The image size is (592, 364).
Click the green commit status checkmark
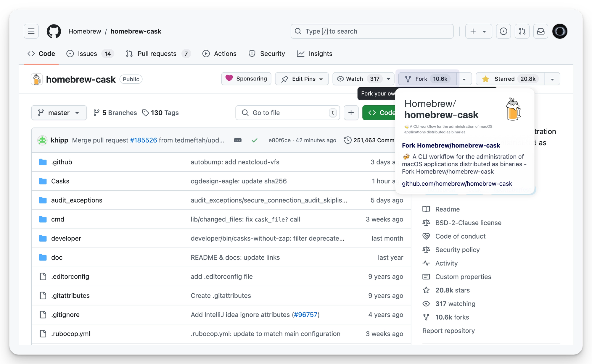tap(254, 140)
